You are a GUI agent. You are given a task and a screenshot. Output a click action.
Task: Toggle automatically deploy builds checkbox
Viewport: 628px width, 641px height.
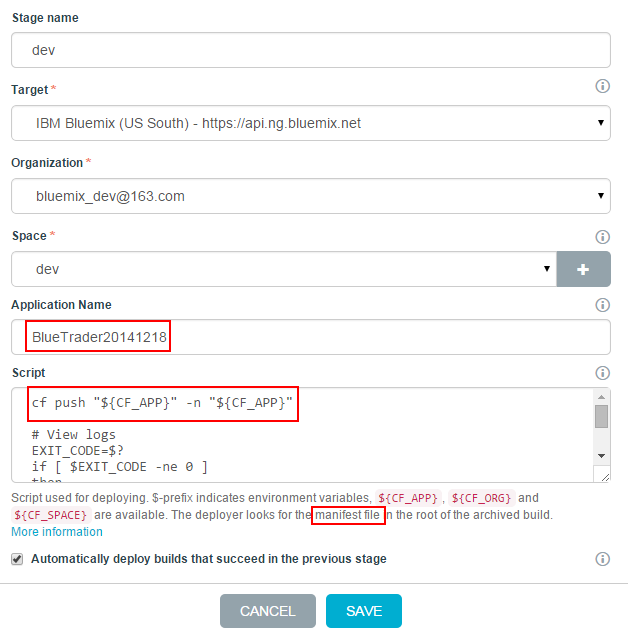(17, 559)
